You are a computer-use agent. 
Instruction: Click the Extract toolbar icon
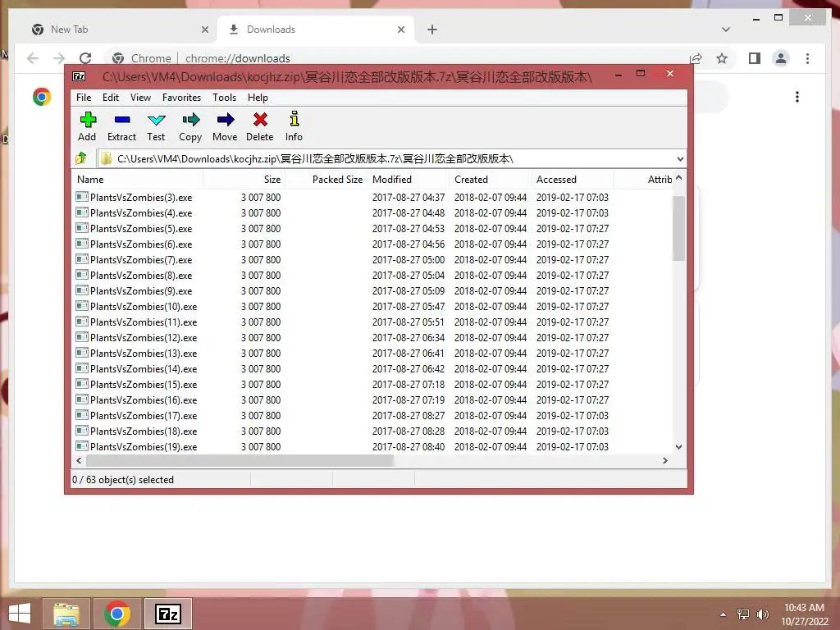point(122,120)
